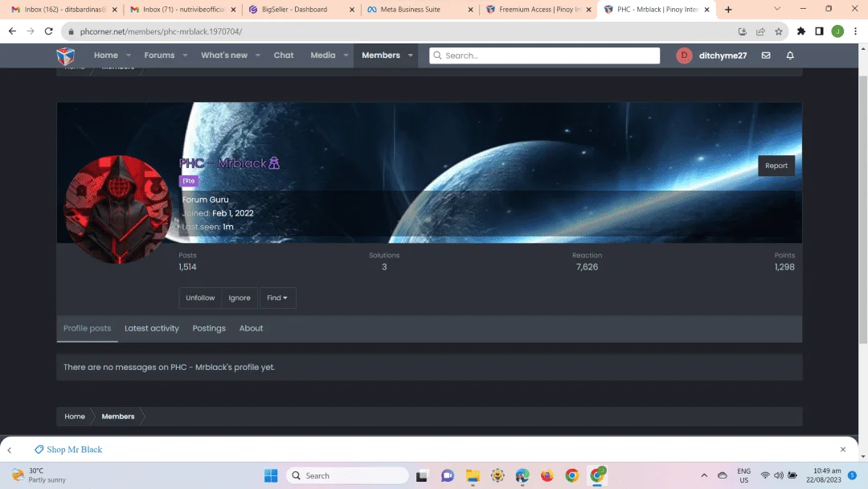The width and height of the screenshot is (868, 489).
Task: Open the What's new nav item
Action: [224, 55]
